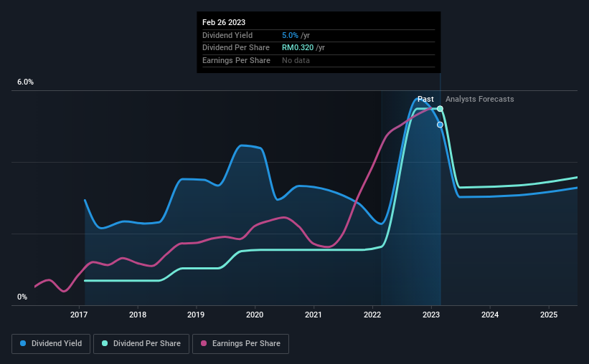Click the No data earnings value

[296, 60]
